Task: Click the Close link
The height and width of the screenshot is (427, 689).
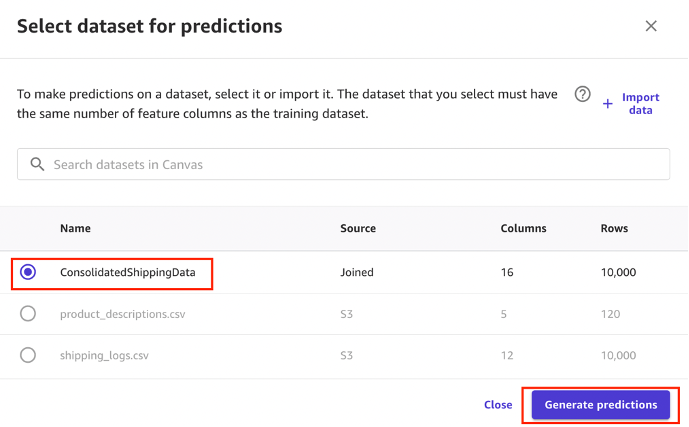Action: [498, 405]
